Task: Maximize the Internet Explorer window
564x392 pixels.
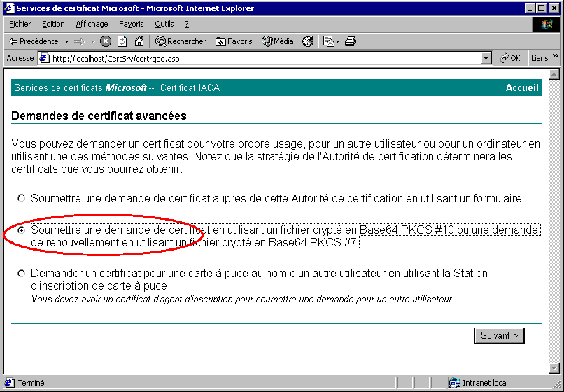Action: click(x=541, y=8)
